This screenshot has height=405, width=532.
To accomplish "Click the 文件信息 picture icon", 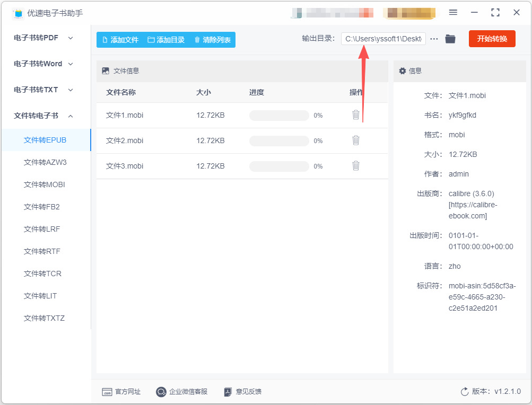I will point(106,71).
